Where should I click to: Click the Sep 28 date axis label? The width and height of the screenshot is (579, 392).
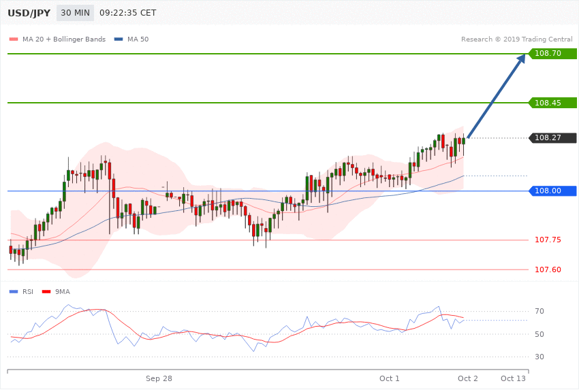point(159,378)
